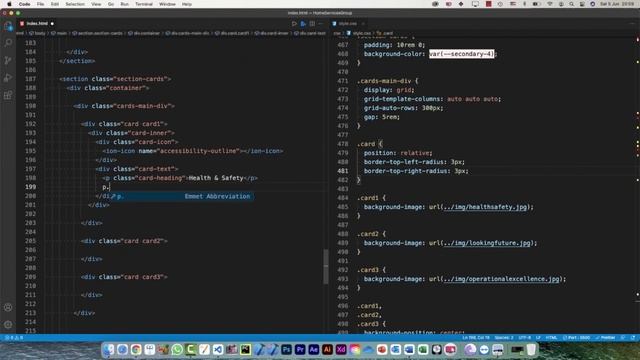Open the File menu
The height and width of the screenshot is (360, 640).
pos(40,4)
